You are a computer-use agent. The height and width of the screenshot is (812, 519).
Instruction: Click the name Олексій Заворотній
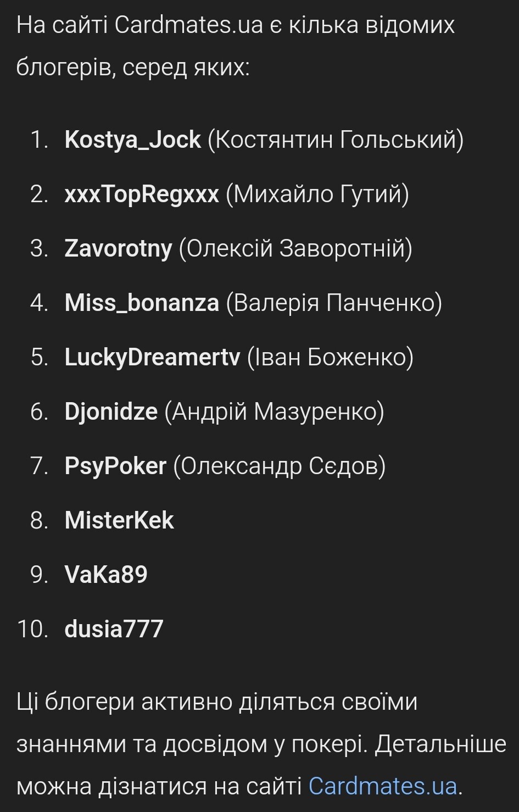295,248
